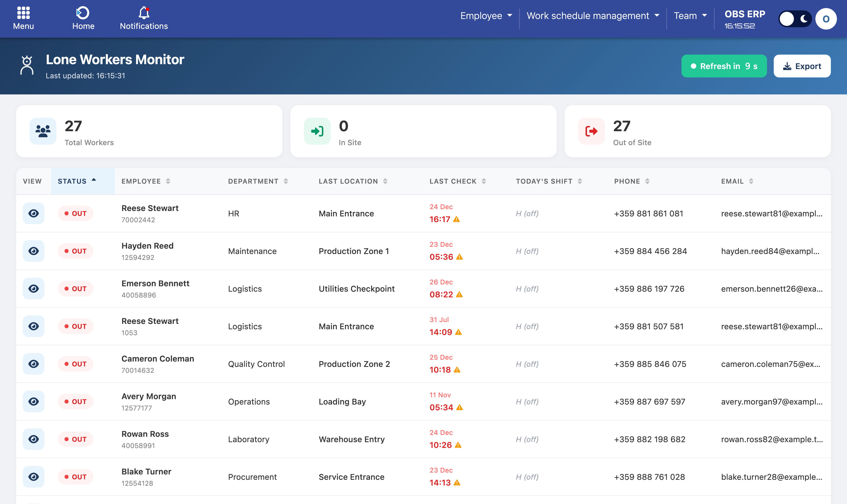847x504 pixels.
Task: Click the In Site entry icon
Action: point(317,131)
